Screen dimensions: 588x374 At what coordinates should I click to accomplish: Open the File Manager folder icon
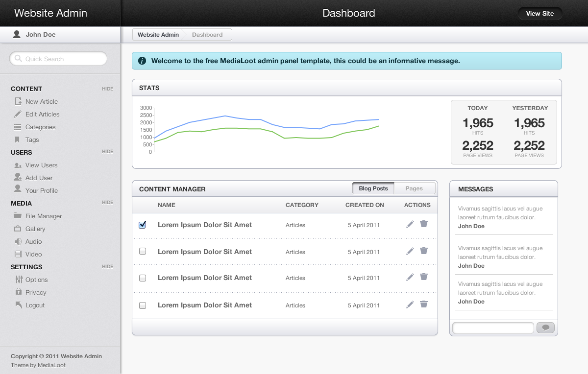[x=18, y=216]
